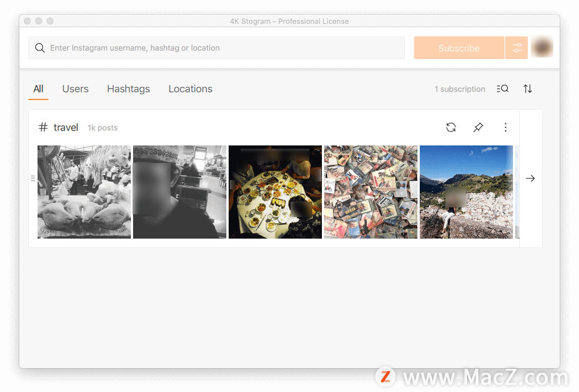This screenshot has height=392, width=579.
Task: Click the window close button
Action: tap(27, 21)
